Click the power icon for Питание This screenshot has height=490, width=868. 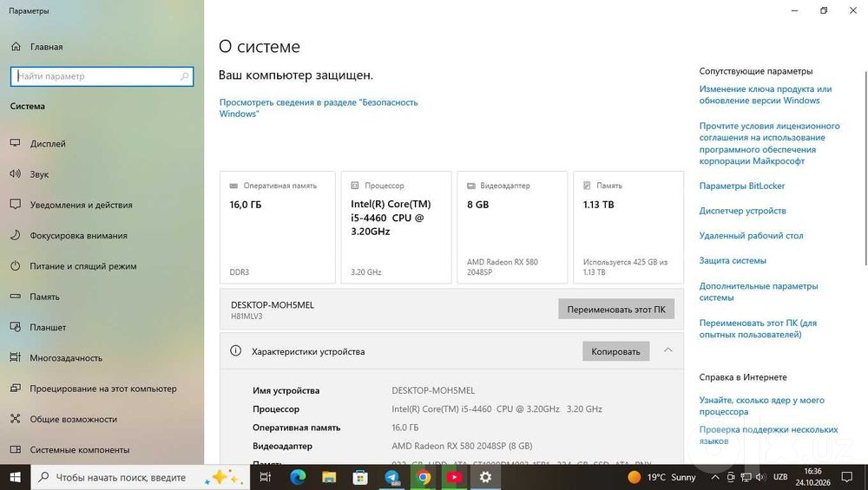(16, 265)
